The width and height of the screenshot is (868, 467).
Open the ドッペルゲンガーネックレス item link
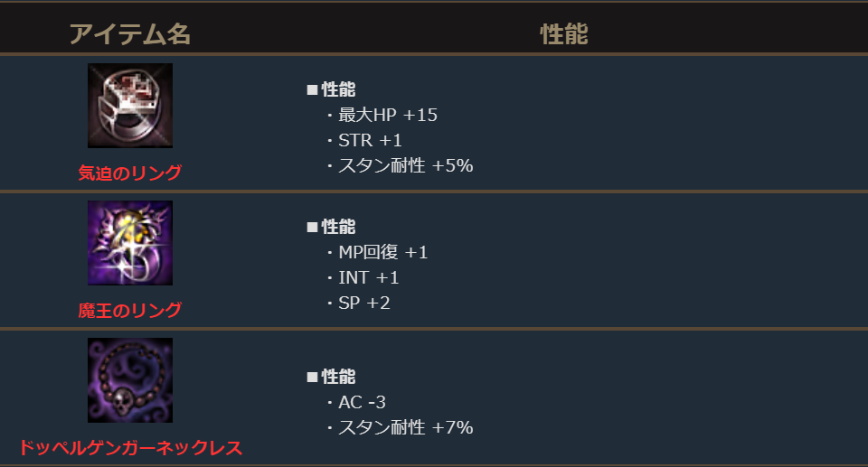[130, 447]
